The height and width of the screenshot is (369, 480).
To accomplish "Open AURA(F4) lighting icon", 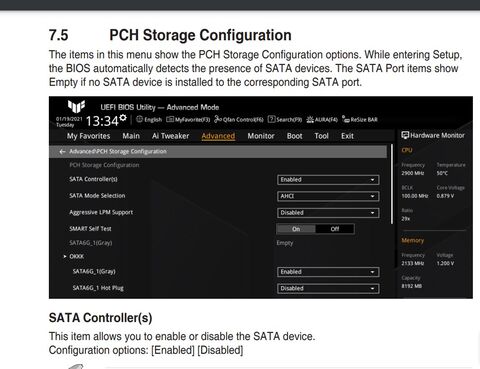I will (310, 119).
